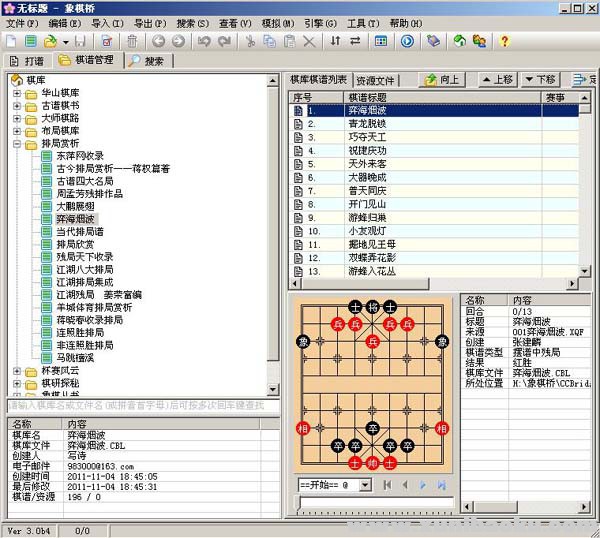Screen dimensions: 600x538
Task: Click the up-down arrows flip icon
Action: [x=333, y=41]
